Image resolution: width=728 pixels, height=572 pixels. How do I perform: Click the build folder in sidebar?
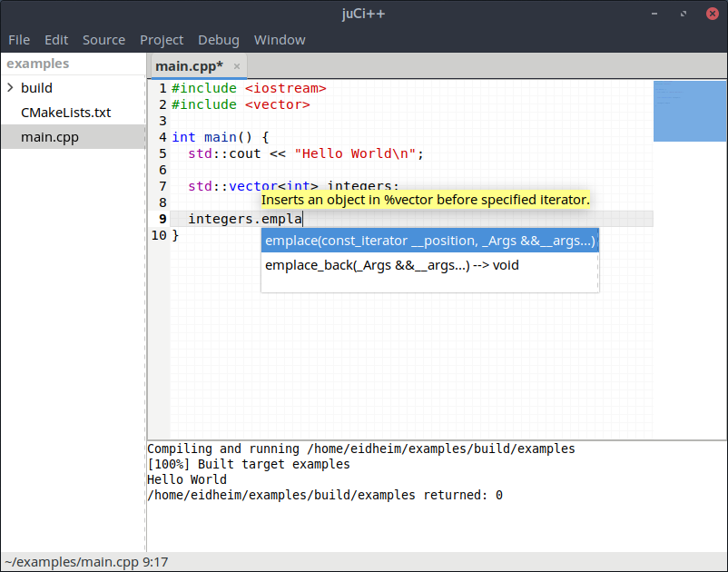click(36, 88)
